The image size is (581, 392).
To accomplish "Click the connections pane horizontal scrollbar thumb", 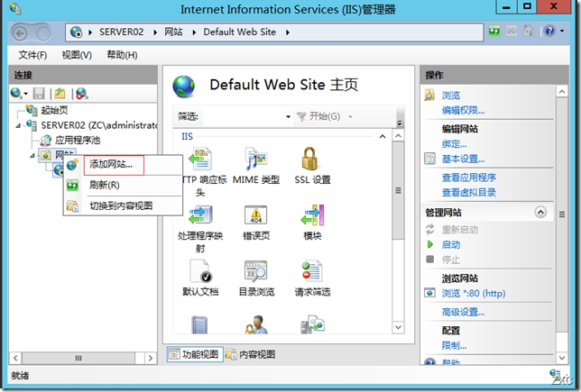I will coord(78,358).
